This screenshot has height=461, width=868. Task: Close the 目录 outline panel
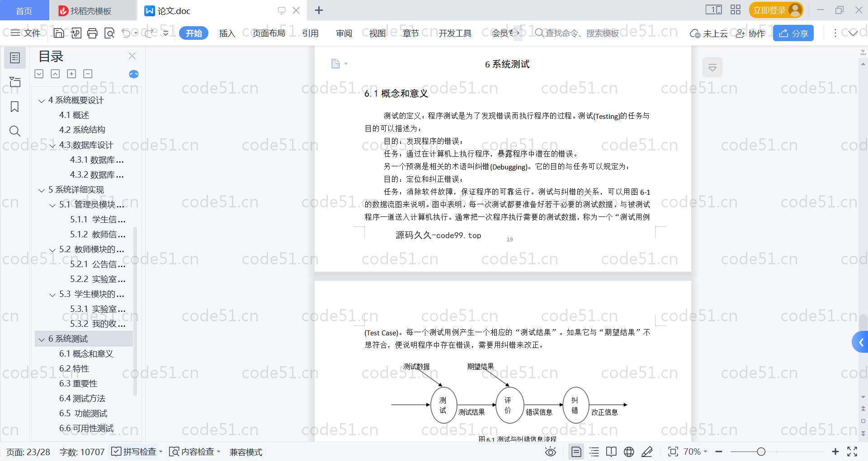tap(132, 56)
